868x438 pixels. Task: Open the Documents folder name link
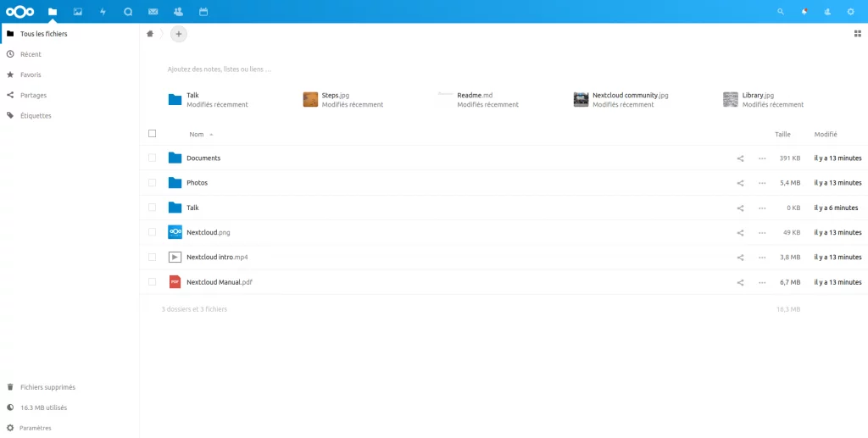(x=203, y=158)
